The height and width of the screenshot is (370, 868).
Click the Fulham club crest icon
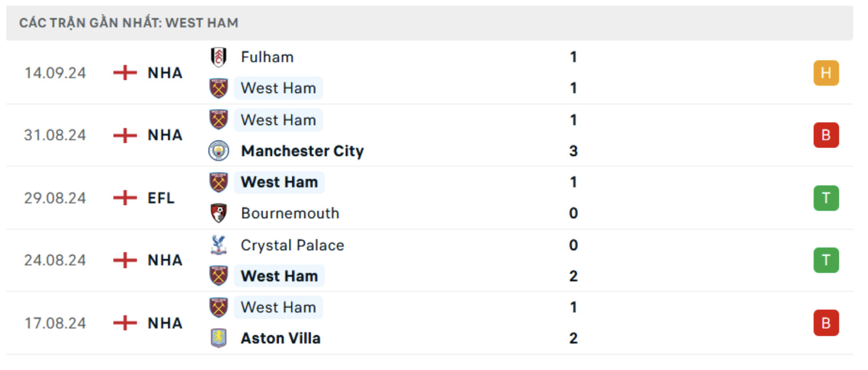(219, 57)
